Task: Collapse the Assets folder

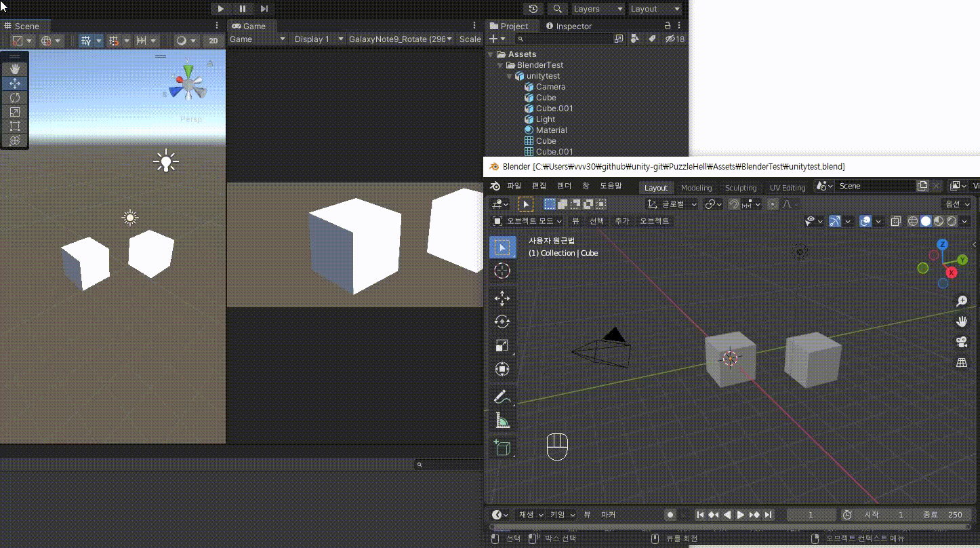Action: pos(491,54)
